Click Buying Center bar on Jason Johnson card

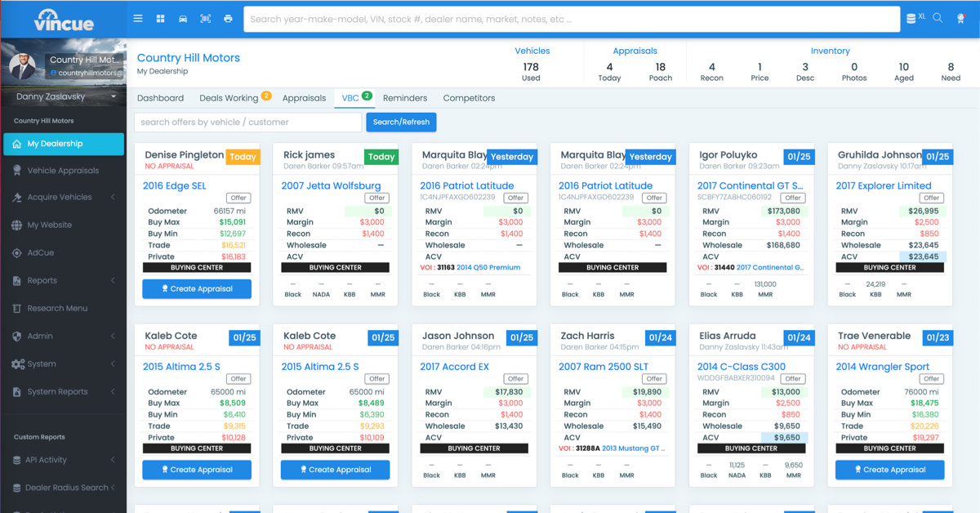[474, 448]
